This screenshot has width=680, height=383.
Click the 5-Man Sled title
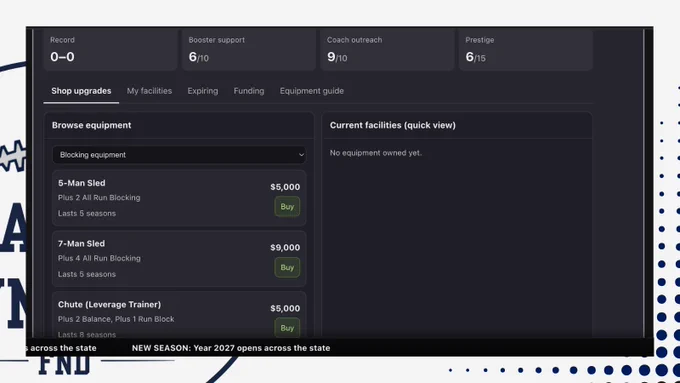[x=82, y=183]
